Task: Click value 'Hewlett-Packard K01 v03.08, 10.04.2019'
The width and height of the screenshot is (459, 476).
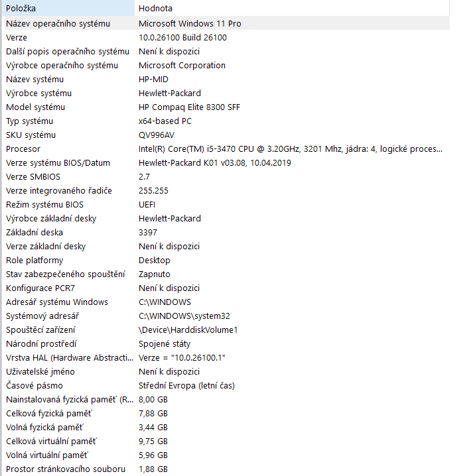Action: [x=215, y=163]
